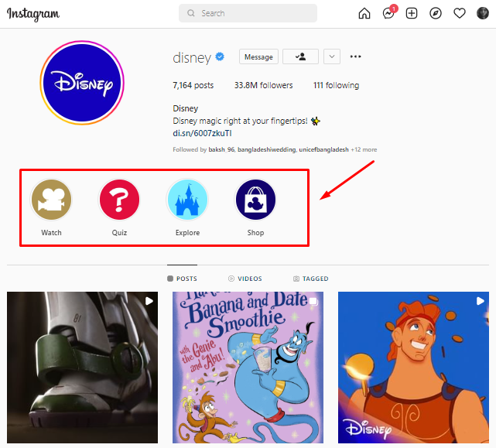Viewport: 496px width, 448px height.
Task: View Disney profile picture story
Action: (82, 83)
